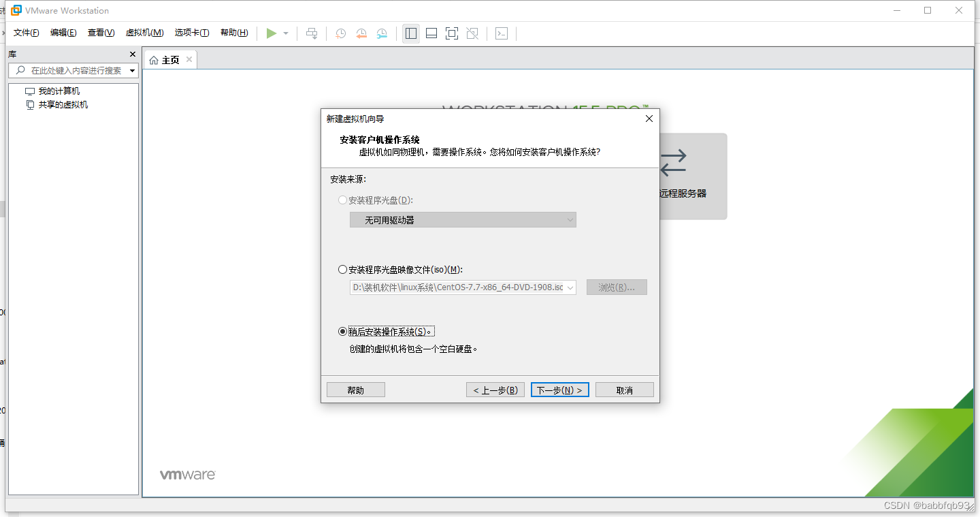Minimize the VMware Workstation window
Viewport: 980px width, 517px height.
897,10
